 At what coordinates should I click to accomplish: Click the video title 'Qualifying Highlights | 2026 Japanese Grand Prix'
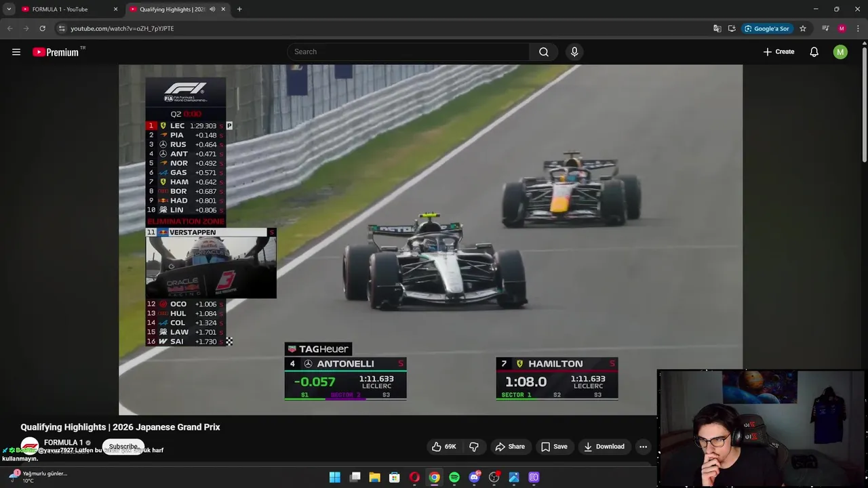pyautogui.click(x=120, y=427)
